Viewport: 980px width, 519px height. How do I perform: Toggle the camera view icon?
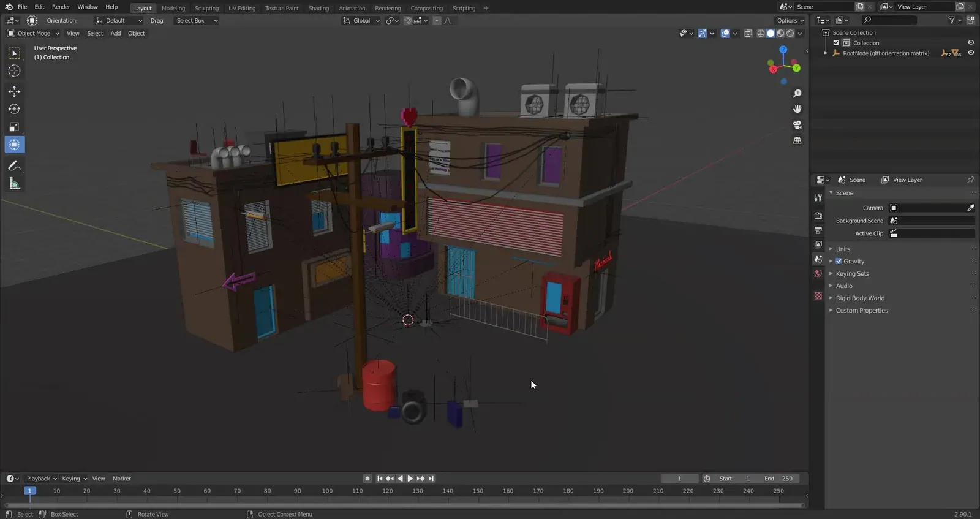pyautogui.click(x=797, y=124)
